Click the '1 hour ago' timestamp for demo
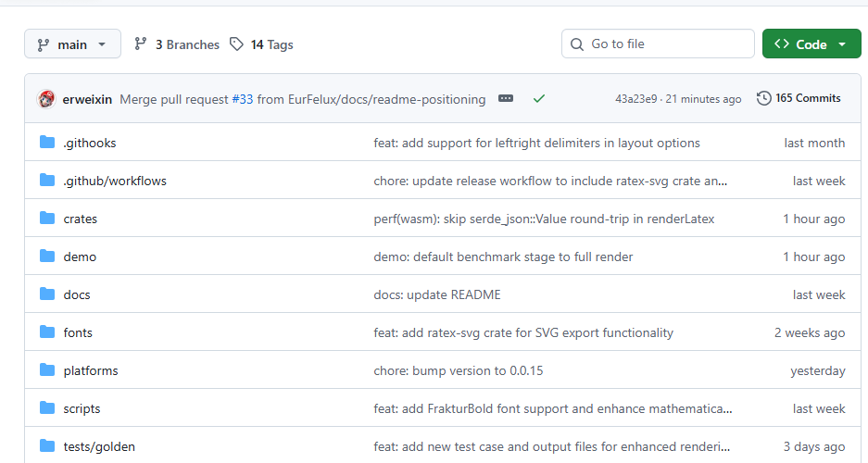 coord(813,257)
